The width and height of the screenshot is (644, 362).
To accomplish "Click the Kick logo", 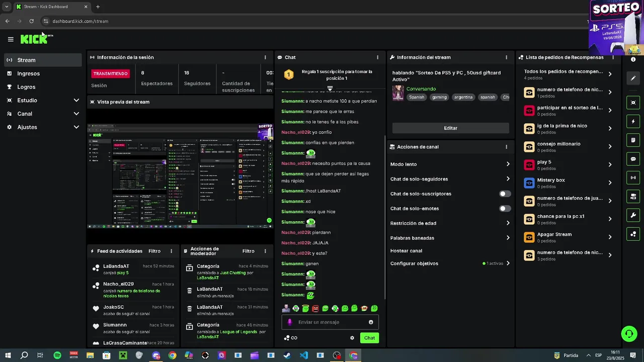I will pos(34,39).
